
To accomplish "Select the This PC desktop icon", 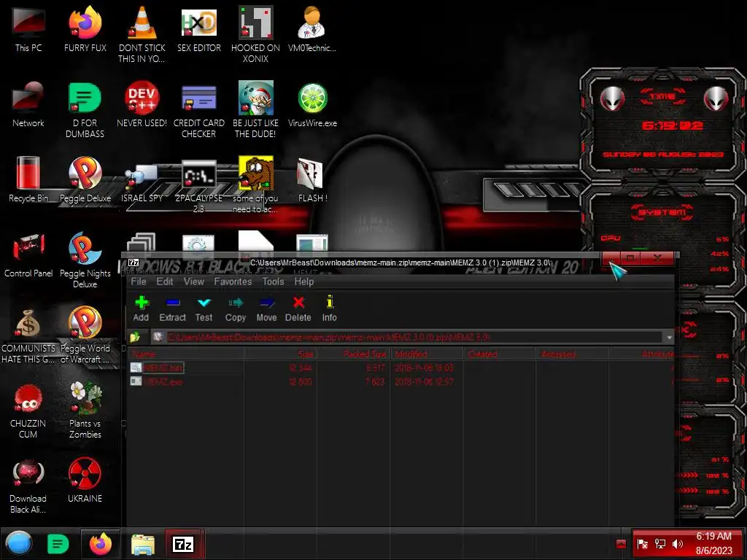I will pos(28,29).
